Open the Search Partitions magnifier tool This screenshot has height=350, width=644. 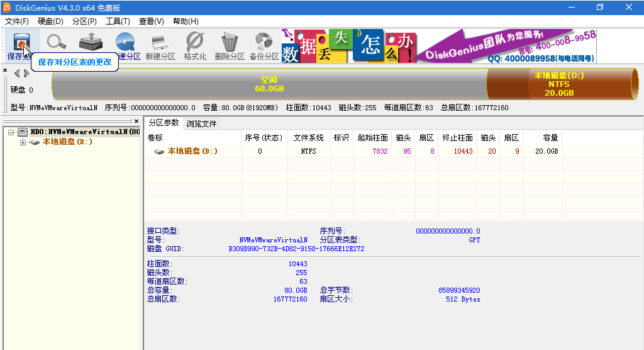click(56, 42)
